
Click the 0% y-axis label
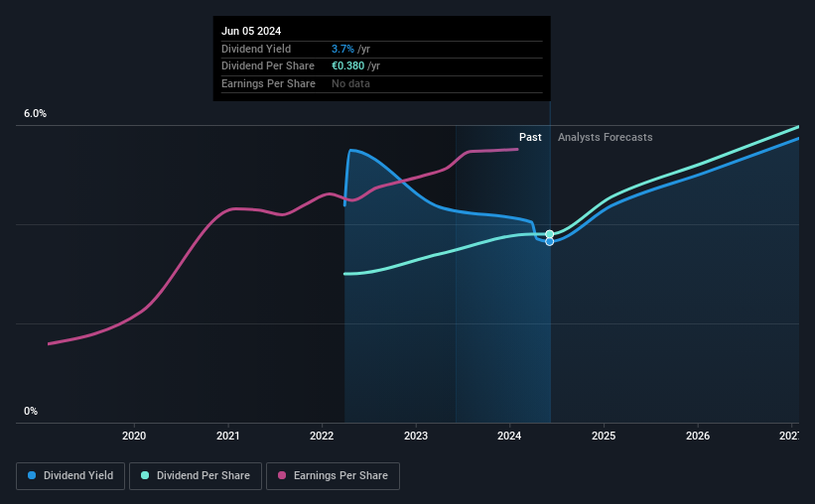point(31,411)
